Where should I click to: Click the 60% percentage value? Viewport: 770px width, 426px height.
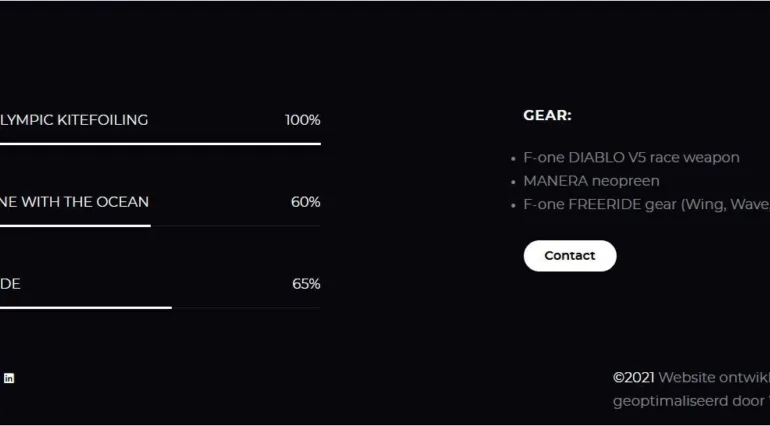coord(305,202)
